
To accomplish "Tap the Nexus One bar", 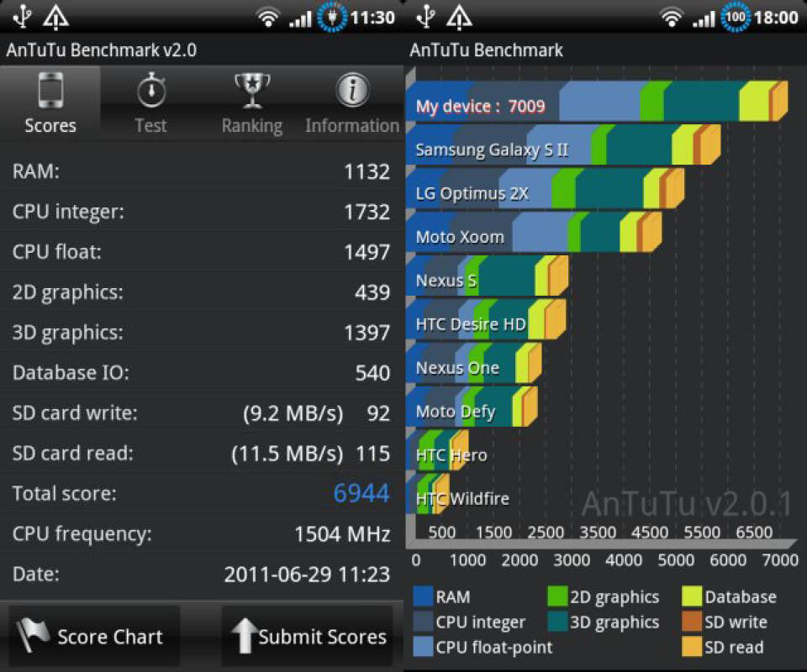I will point(473,363).
